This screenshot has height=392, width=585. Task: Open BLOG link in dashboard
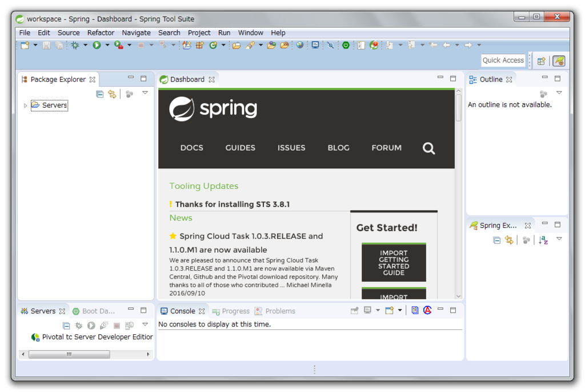[x=338, y=148]
